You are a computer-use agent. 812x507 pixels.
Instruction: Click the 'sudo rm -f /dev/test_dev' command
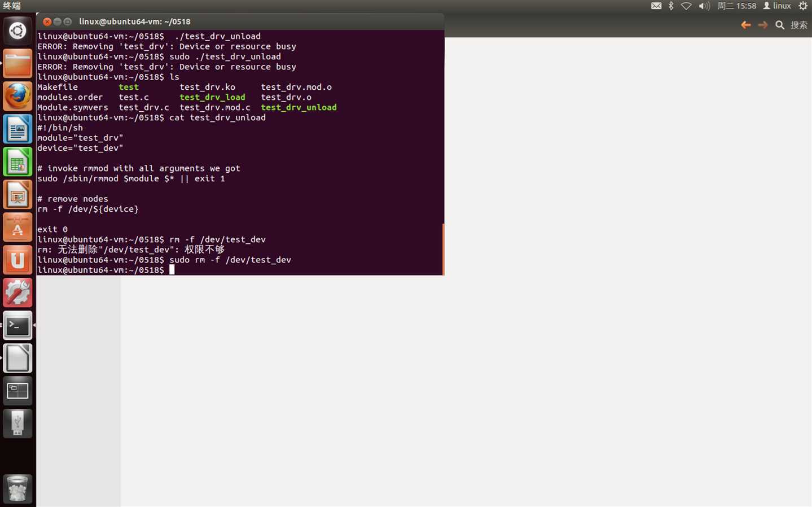coord(230,260)
